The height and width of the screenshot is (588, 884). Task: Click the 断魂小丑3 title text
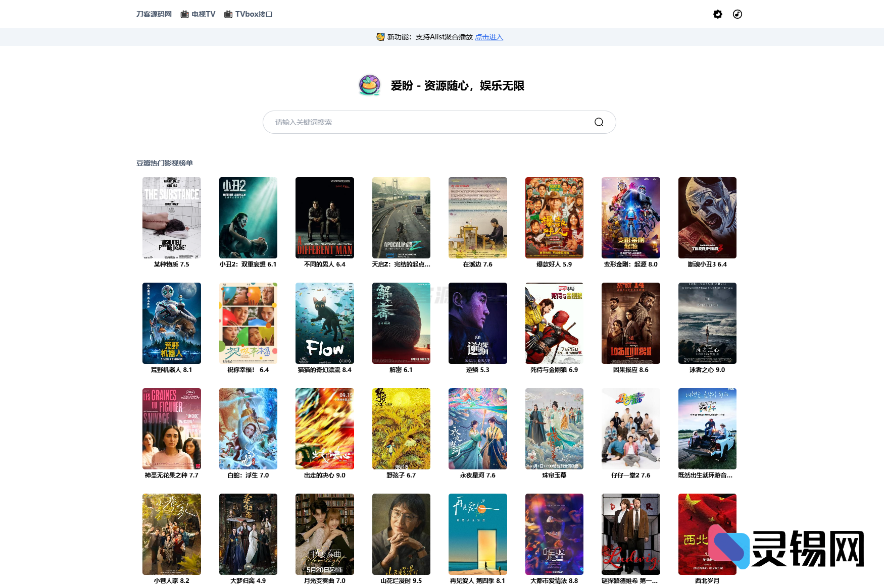pyautogui.click(x=707, y=264)
